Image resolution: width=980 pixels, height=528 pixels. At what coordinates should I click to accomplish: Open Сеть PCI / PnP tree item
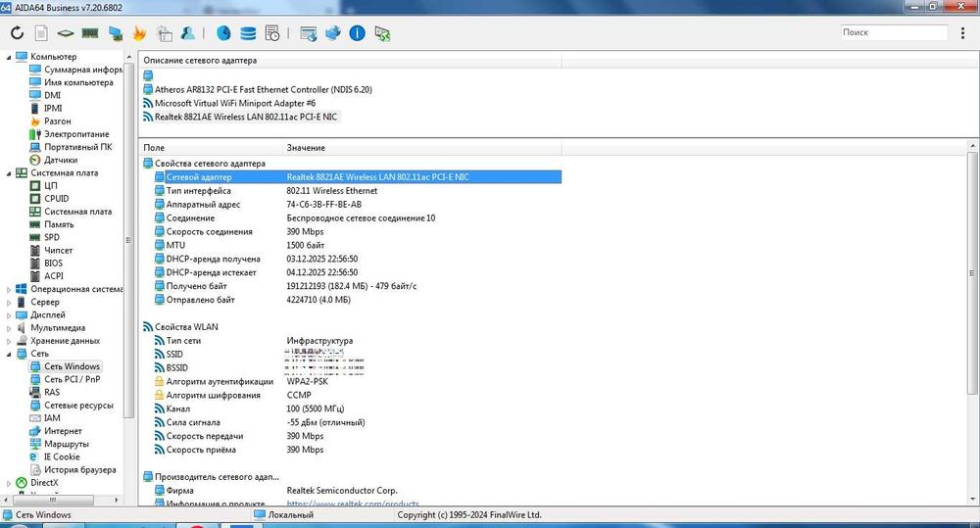[x=72, y=379]
